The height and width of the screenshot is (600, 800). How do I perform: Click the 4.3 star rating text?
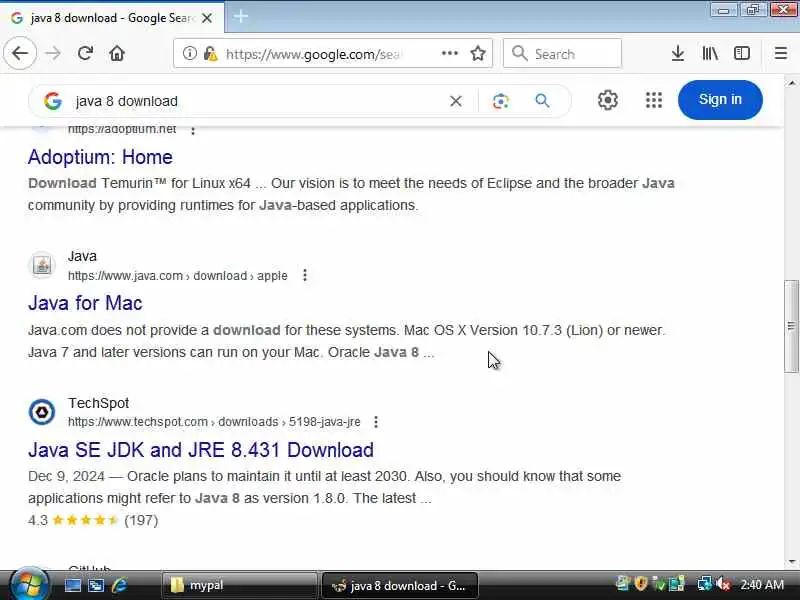tap(37, 520)
